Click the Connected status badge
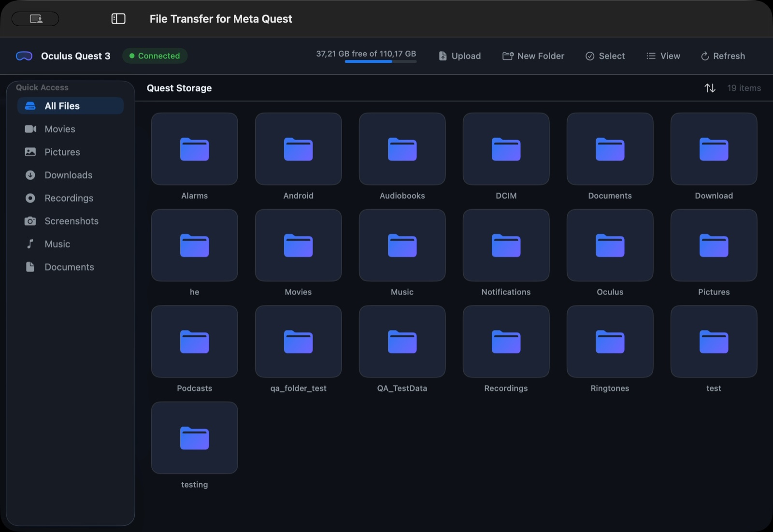Viewport: 773px width, 532px height. [155, 56]
